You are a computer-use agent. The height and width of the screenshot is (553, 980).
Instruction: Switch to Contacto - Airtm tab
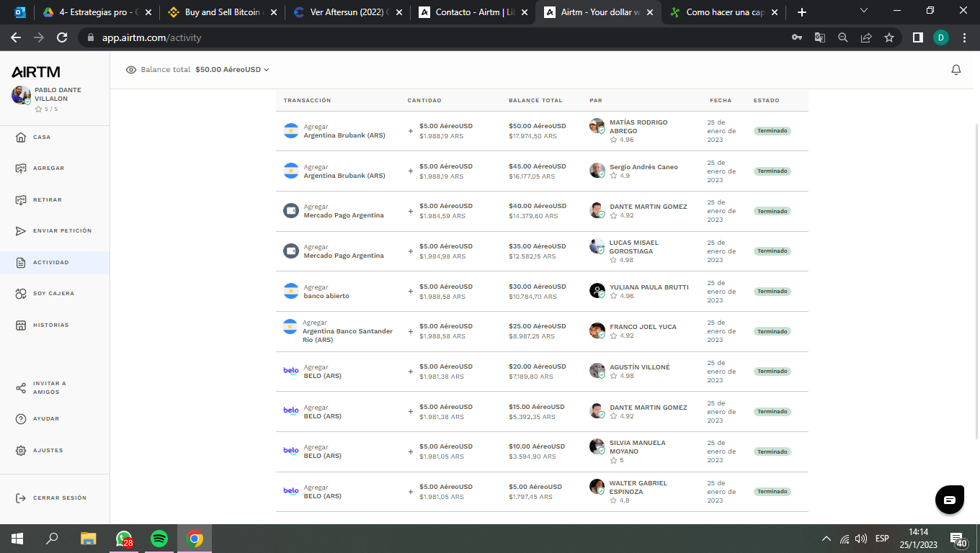[473, 12]
